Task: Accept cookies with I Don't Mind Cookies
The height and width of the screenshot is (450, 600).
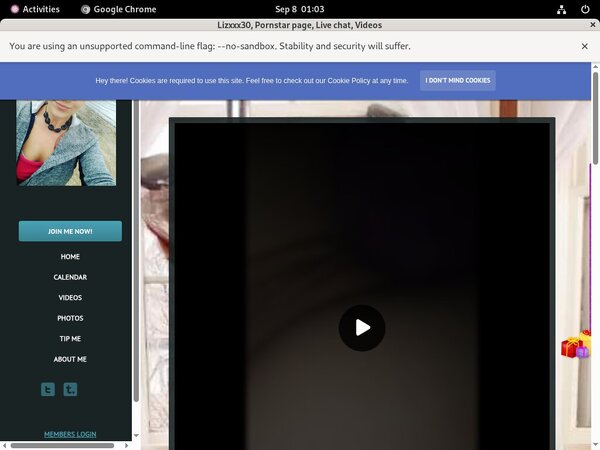Action: point(457,80)
